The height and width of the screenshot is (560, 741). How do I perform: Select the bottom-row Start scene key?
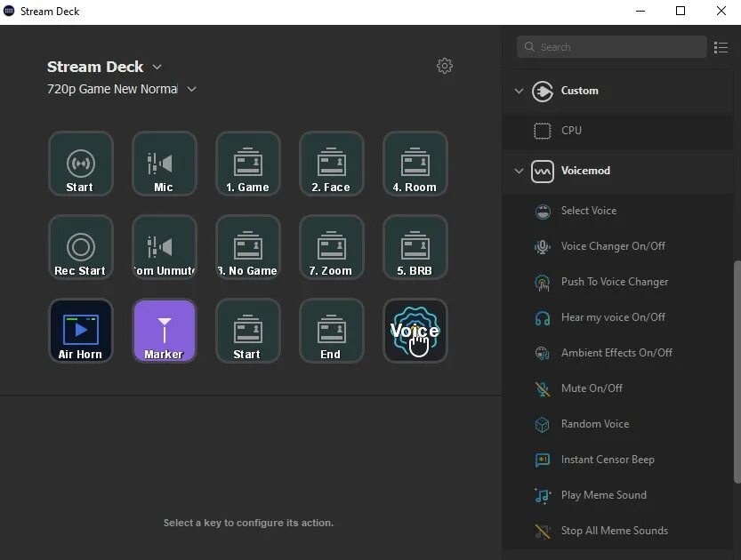click(248, 331)
